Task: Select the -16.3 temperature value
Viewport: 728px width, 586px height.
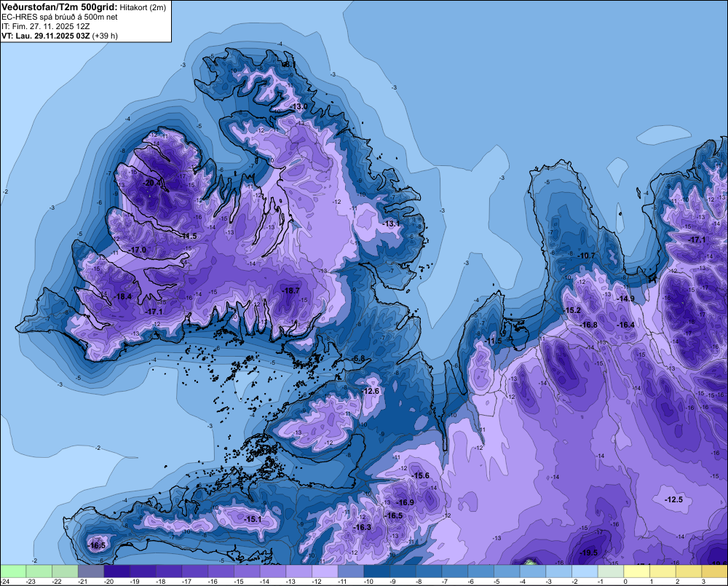Action: tap(362, 528)
